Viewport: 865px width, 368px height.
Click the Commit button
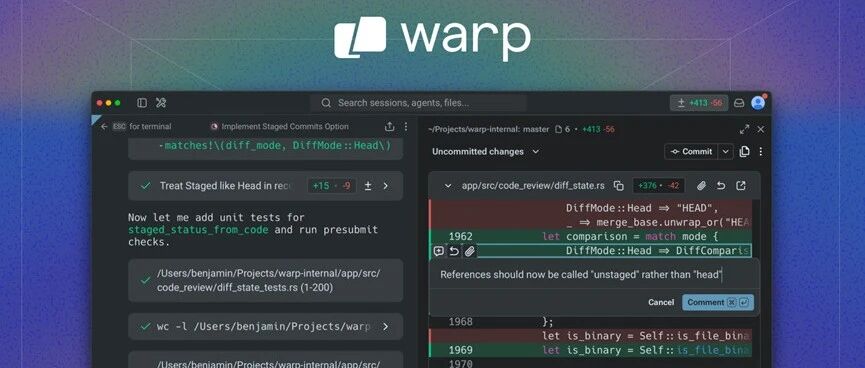coord(692,151)
